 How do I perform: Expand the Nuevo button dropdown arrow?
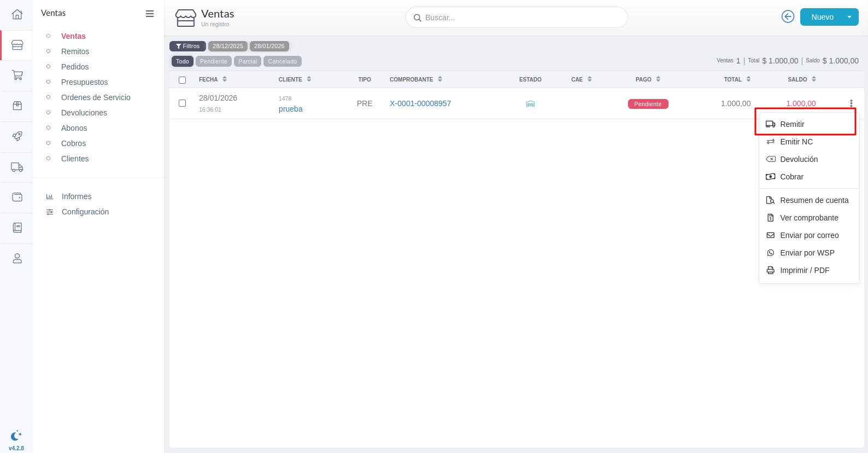click(849, 17)
